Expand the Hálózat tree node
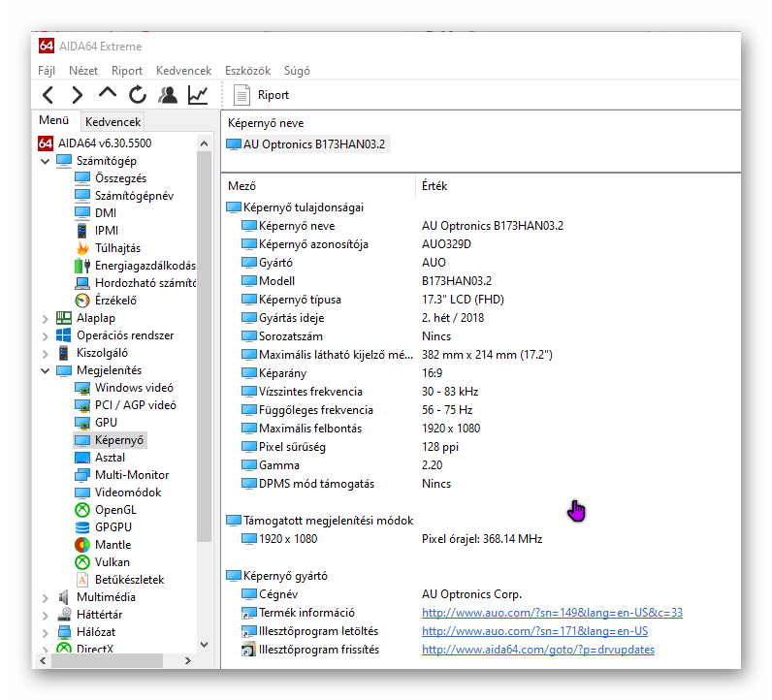Viewport: 772px width, 700px height. [x=46, y=633]
